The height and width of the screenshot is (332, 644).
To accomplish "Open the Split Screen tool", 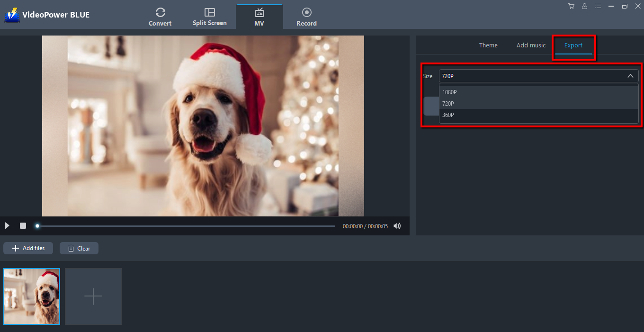I will [x=210, y=16].
